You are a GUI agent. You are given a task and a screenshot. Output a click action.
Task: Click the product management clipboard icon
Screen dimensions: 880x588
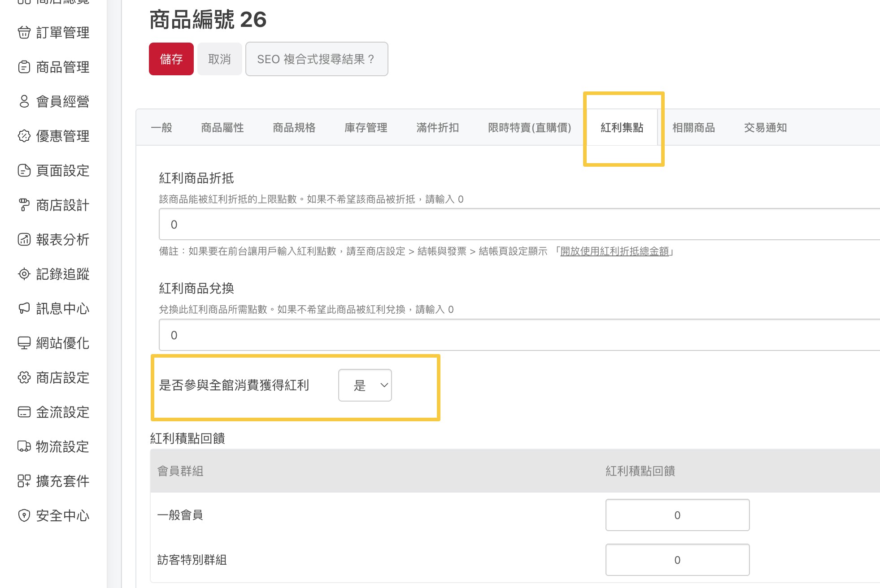(24, 67)
